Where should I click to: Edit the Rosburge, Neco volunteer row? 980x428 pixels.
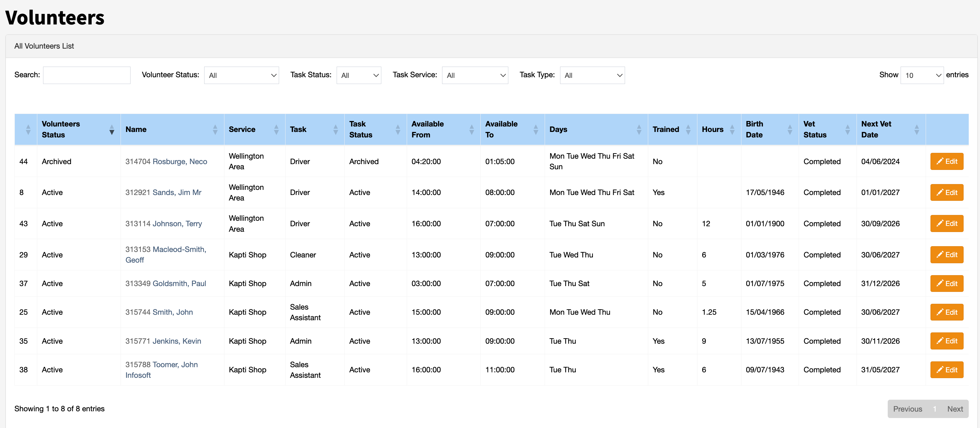(x=947, y=162)
